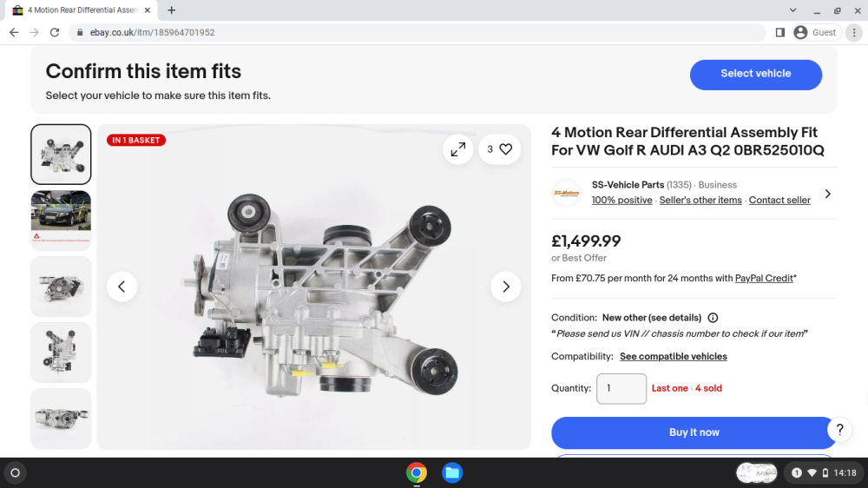Select the first differential thumbnail

[61, 154]
